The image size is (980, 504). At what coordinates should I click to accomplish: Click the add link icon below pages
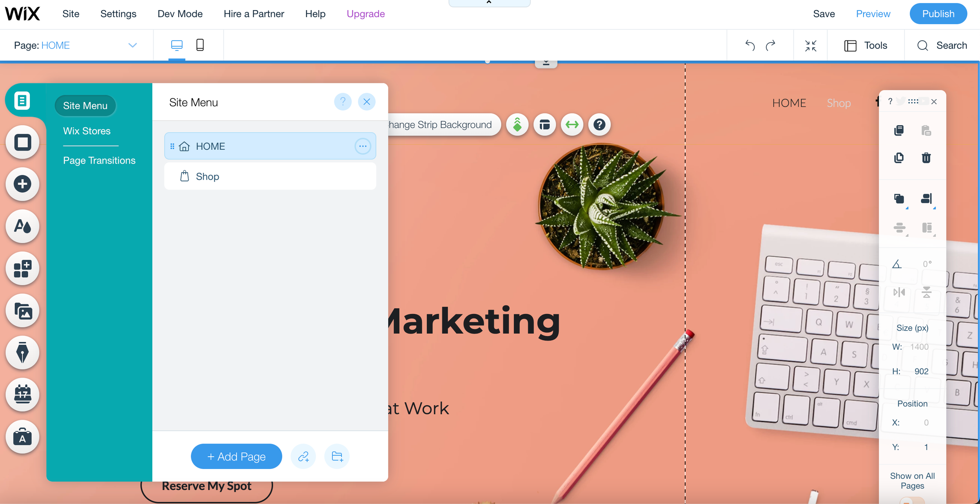point(303,456)
